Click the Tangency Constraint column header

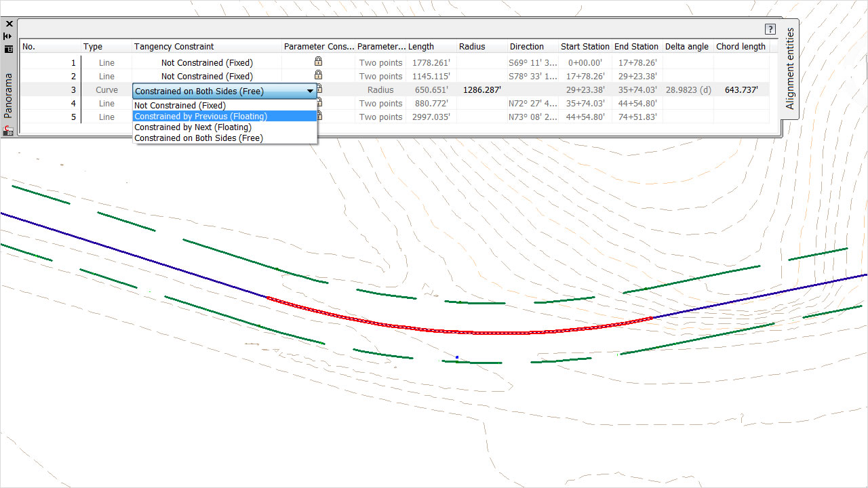(207, 47)
